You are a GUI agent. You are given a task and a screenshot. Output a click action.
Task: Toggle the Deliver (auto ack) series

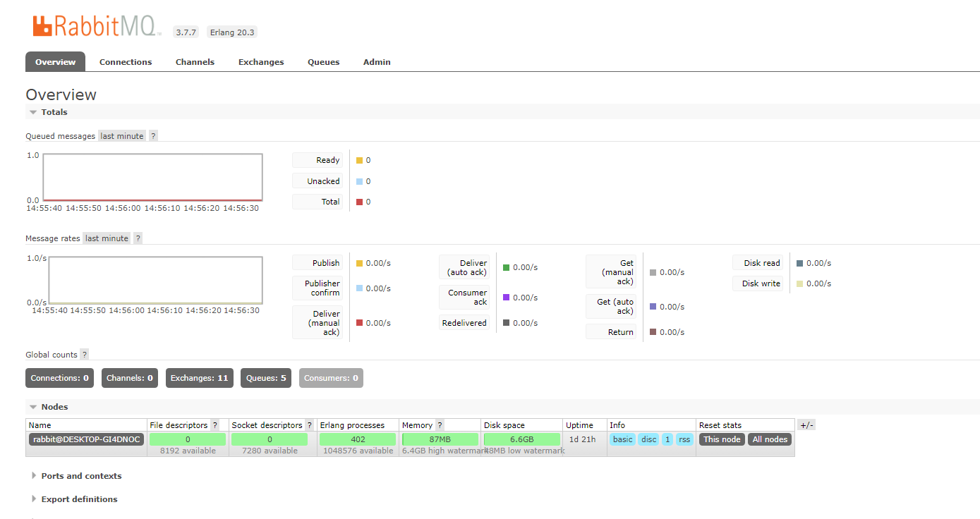pos(464,267)
